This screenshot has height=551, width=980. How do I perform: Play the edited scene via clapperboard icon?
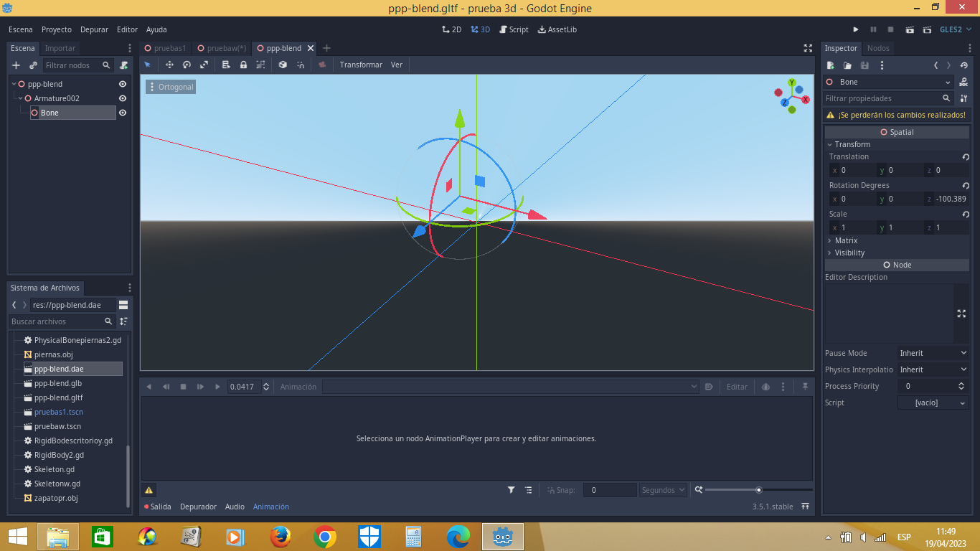[910, 29]
